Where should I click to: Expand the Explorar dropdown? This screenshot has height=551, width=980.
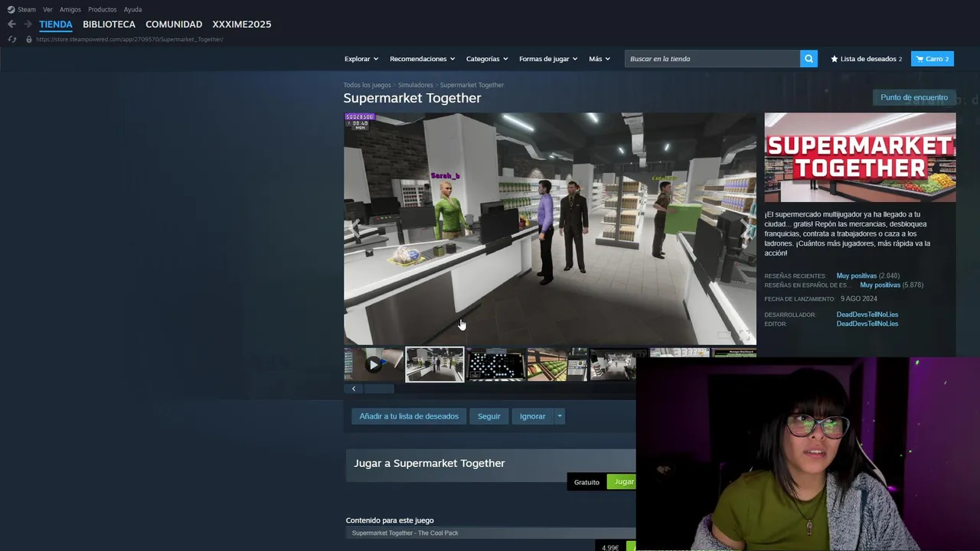[361, 59]
